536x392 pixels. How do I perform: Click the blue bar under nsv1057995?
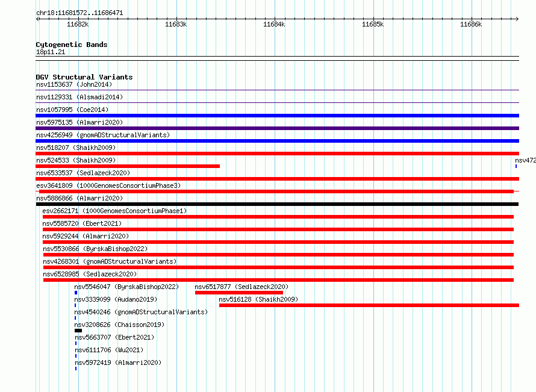[277, 116]
